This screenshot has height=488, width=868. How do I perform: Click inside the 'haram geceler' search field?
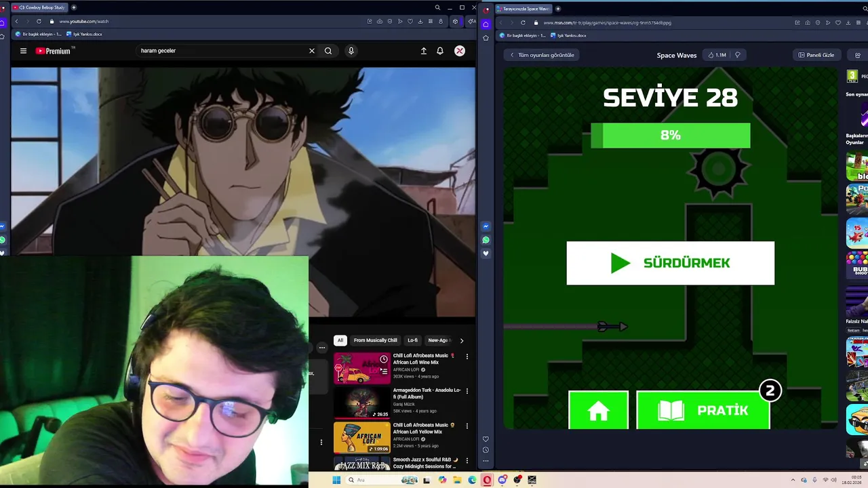[220, 51]
